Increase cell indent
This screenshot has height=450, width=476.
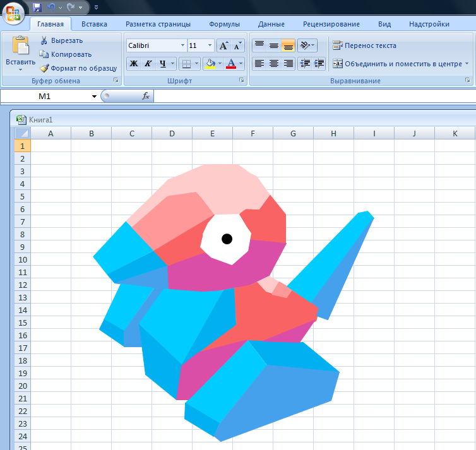319,64
